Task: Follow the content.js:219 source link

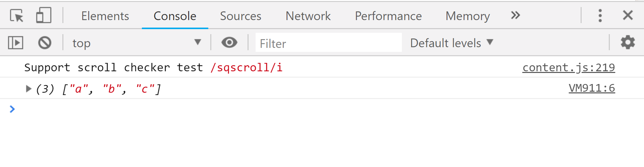Action: tap(569, 68)
